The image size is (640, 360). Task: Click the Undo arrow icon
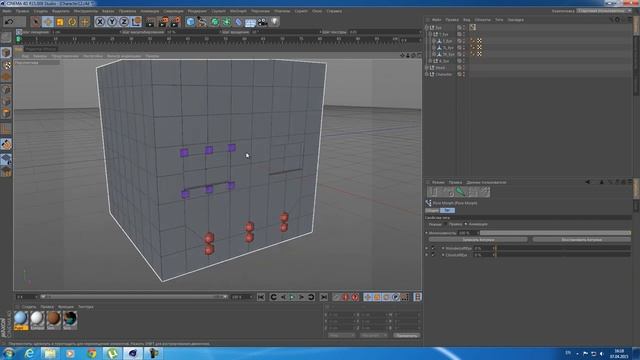click(9, 22)
